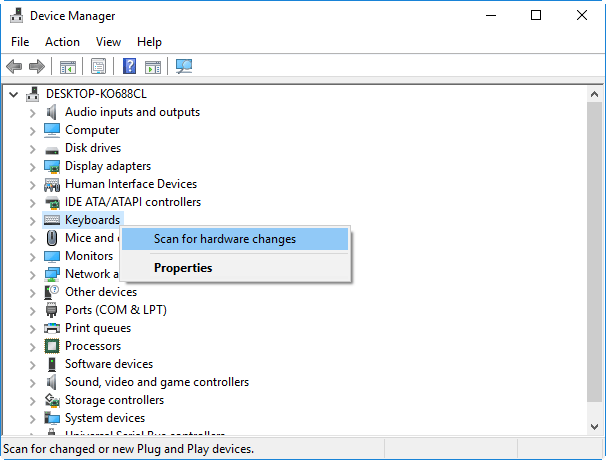This screenshot has height=460, width=606.
Task: Select Human Interface Devices tree item
Action: [130, 184]
